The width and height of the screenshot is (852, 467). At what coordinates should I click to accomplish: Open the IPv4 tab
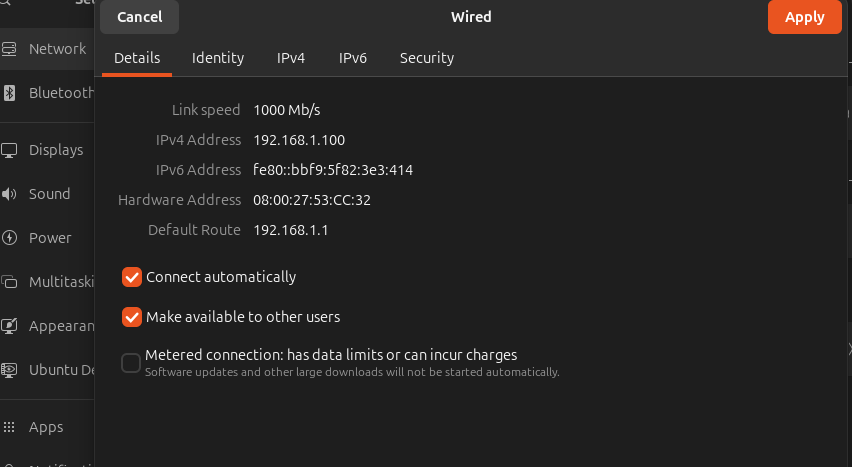[291, 58]
